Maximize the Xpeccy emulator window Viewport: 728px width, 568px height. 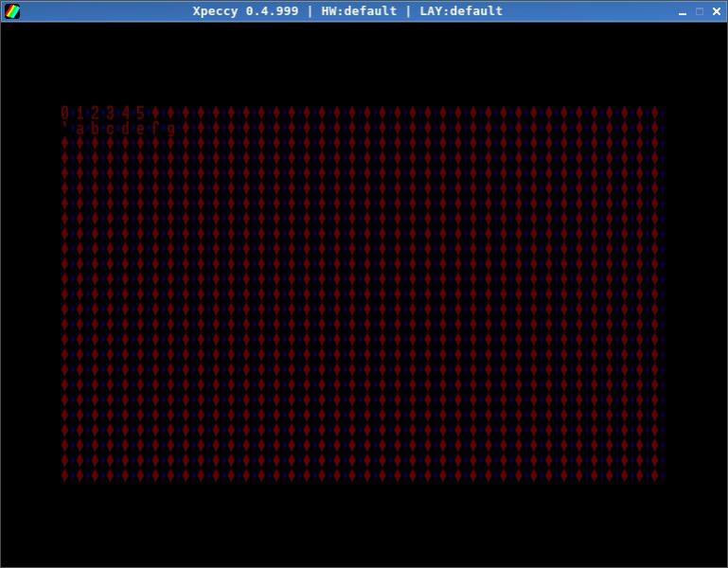point(700,11)
